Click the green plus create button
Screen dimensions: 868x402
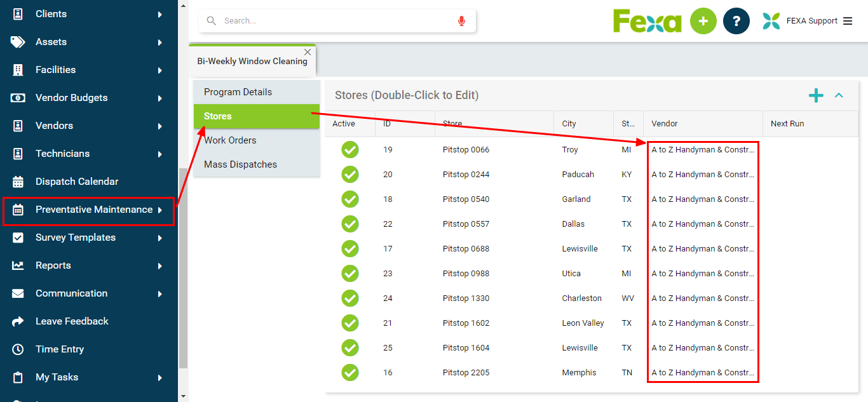coord(703,21)
